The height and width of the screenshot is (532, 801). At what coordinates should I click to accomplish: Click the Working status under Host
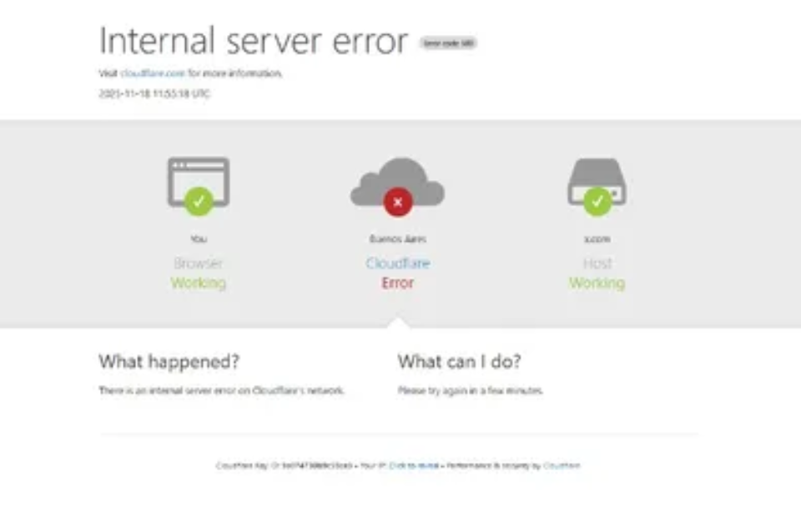click(x=597, y=283)
